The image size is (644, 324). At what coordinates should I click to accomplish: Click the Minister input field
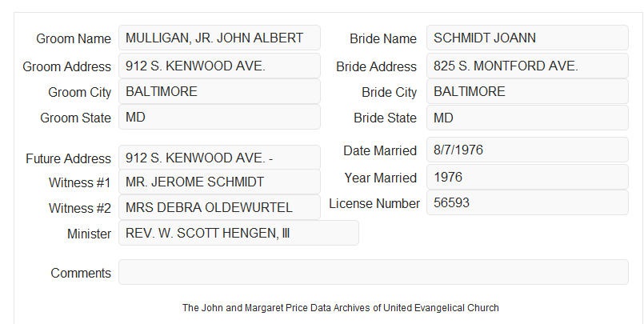pyautogui.click(x=238, y=233)
